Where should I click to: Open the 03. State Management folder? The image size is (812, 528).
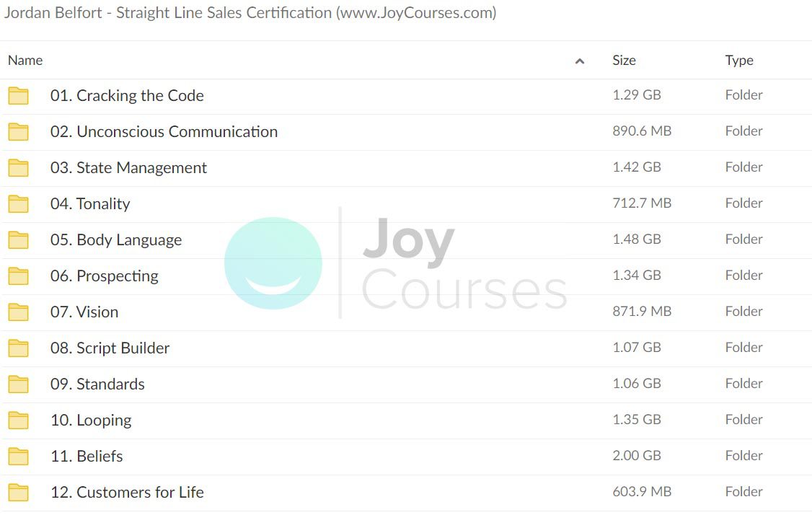pos(128,168)
